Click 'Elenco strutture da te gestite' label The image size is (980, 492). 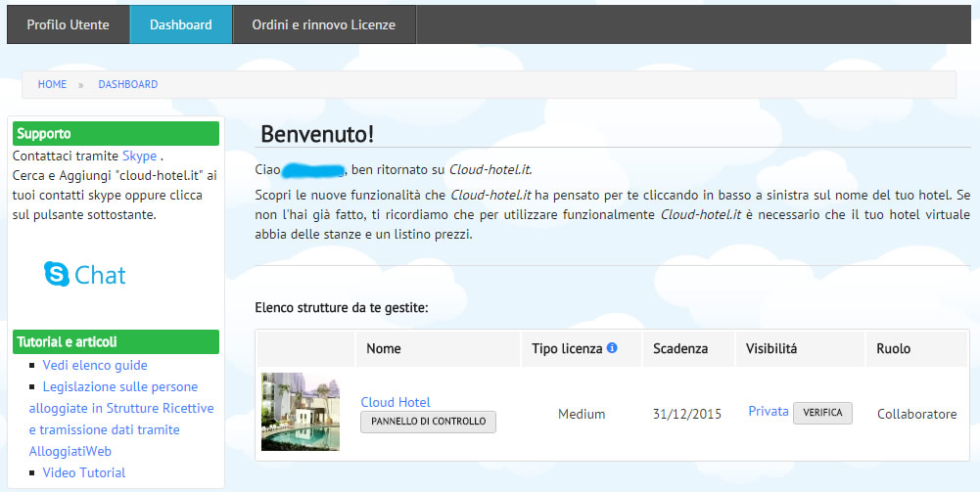[x=342, y=308]
